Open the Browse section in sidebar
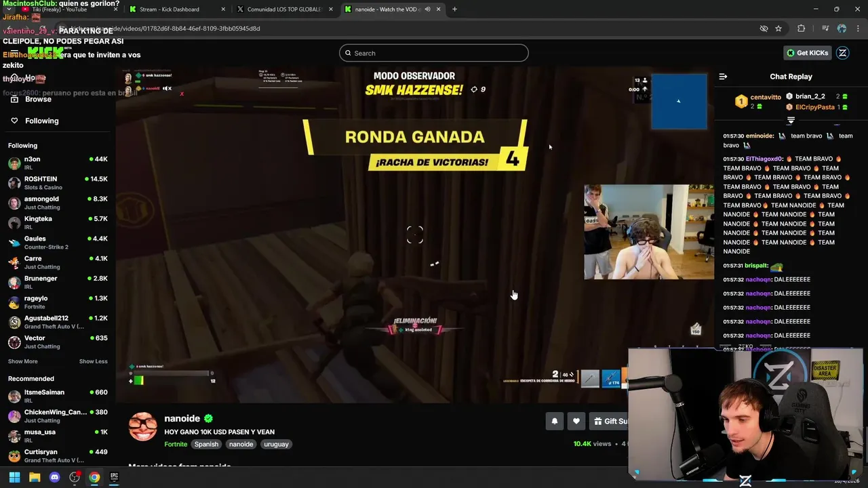The image size is (868, 488). click(38, 99)
